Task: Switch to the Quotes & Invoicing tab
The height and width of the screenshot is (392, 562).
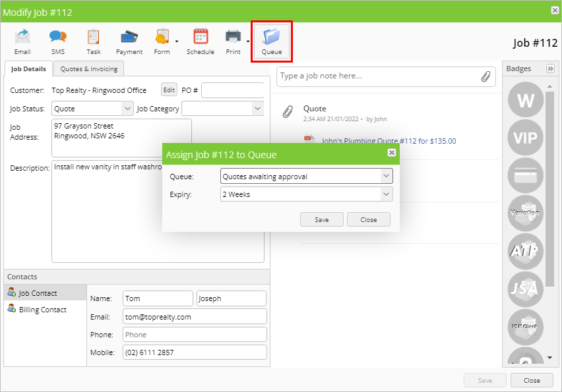Action: (x=89, y=69)
